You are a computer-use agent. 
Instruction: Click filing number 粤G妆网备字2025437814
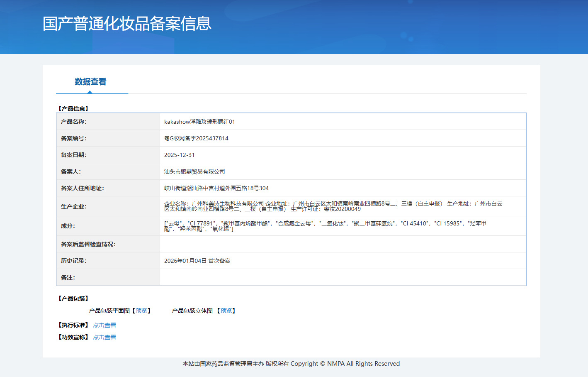tap(196, 138)
